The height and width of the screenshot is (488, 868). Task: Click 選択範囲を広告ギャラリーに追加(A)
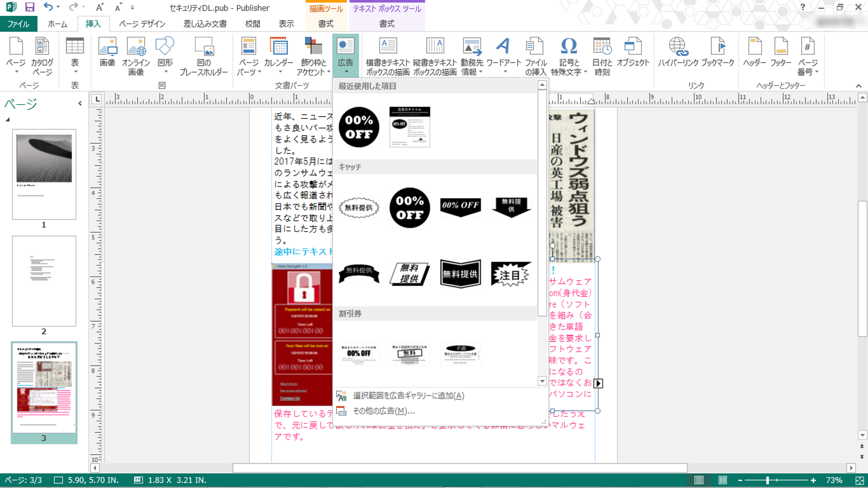(x=408, y=395)
